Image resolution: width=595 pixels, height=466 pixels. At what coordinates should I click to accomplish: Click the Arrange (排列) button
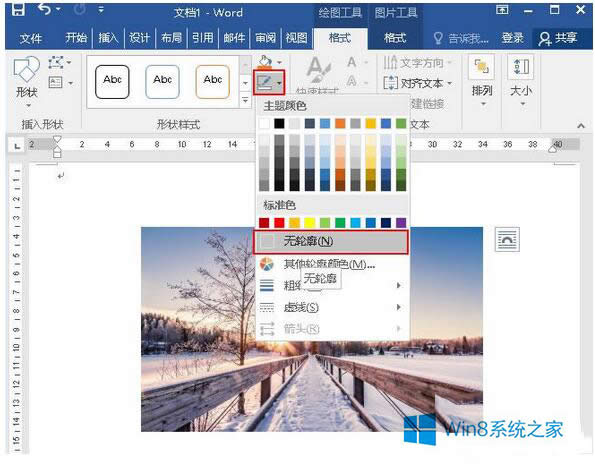tap(482, 80)
